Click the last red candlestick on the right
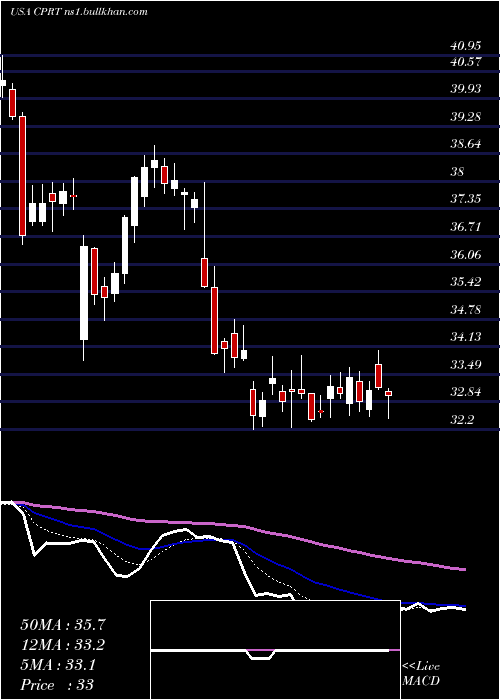 point(388,393)
